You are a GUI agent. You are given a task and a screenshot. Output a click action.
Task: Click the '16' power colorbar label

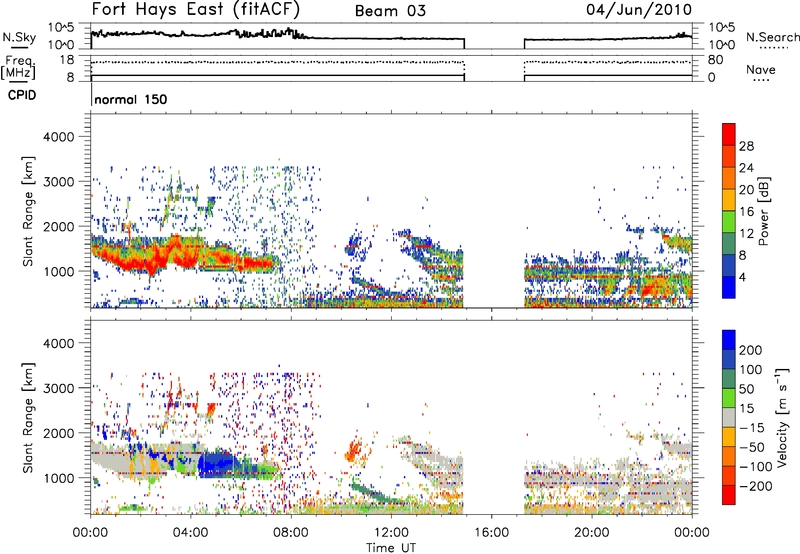click(x=746, y=212)
